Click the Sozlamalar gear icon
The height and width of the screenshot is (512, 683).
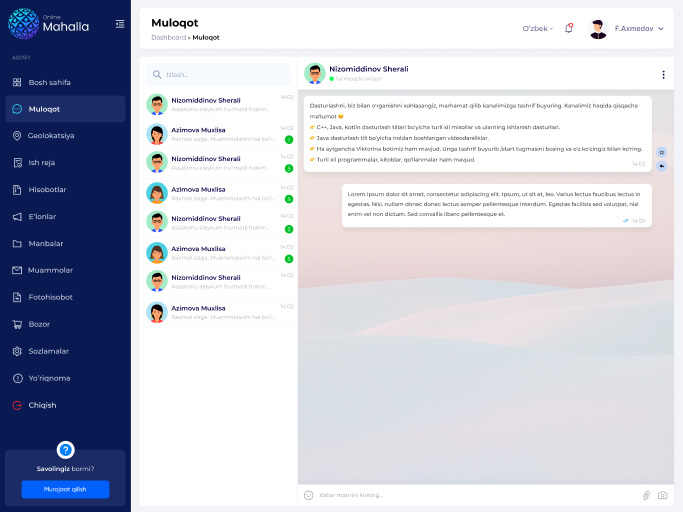tap(17, 351)
